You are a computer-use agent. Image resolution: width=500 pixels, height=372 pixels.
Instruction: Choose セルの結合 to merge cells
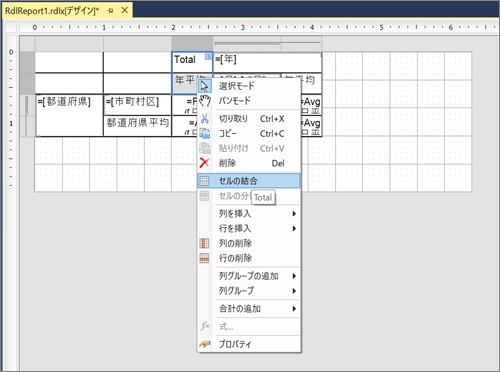click(249, 181)
